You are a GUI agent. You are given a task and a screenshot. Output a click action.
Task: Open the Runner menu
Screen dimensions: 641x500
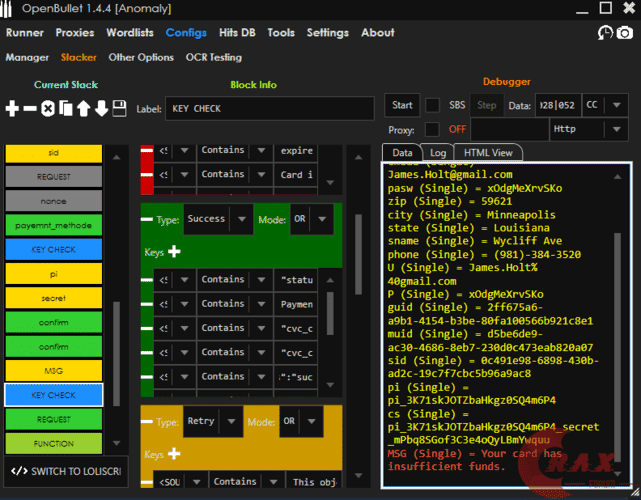25,33
